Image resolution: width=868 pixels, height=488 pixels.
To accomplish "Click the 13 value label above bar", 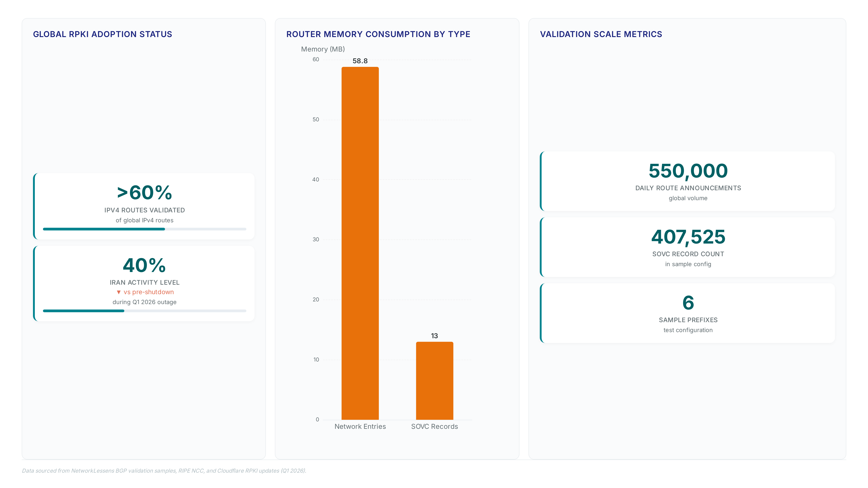I will 434,336.
